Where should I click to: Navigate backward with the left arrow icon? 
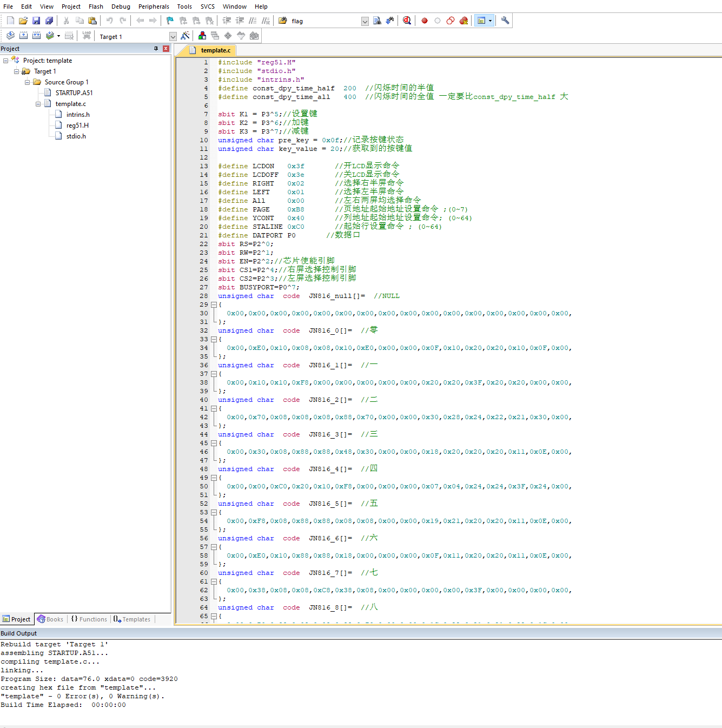(140, 21)
